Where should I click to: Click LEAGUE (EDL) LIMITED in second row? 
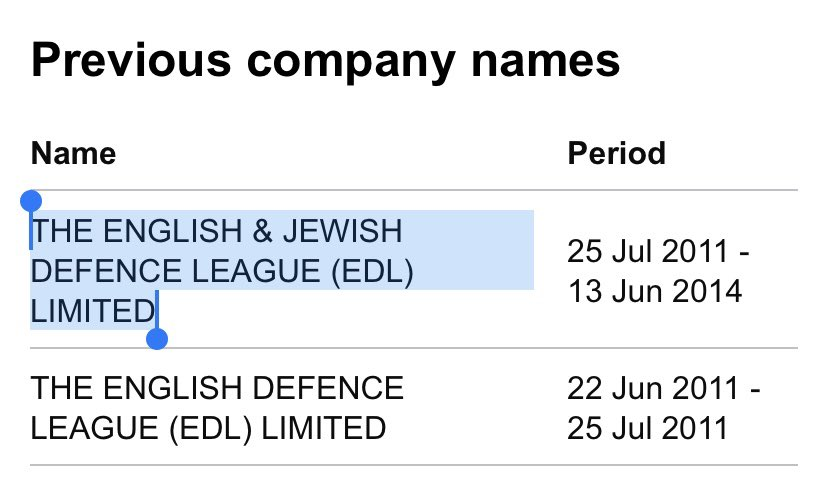point(208,428)
